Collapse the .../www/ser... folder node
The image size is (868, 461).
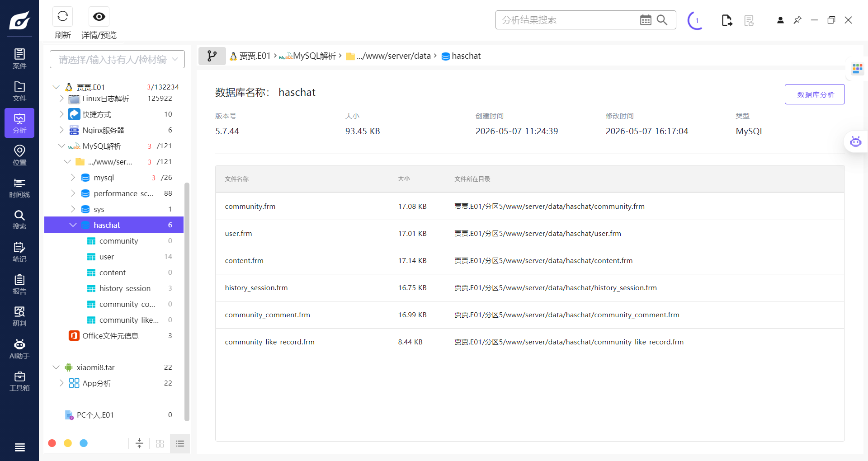tap(67, 161)
